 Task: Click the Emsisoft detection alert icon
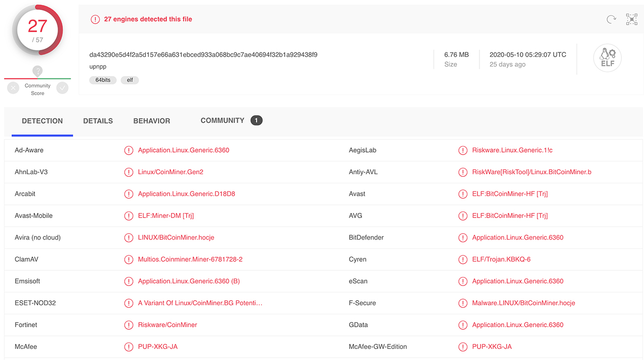pos(129,281)
